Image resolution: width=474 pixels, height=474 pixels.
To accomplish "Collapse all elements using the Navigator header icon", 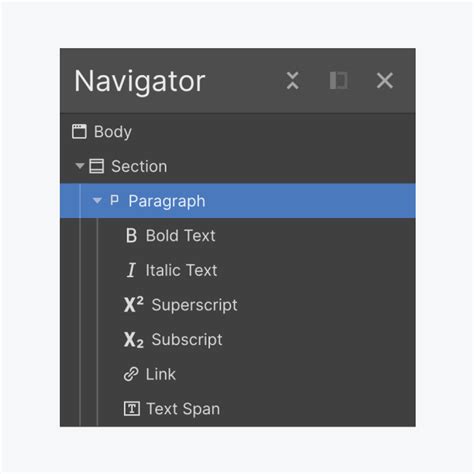I will pyautogui.click(x=293, y=81).
